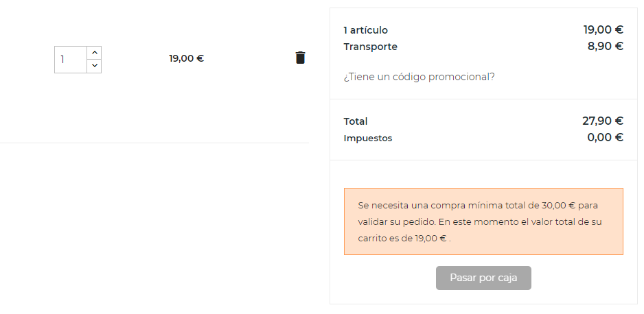This screenshot has width=644, height=314.
Task: Increase quantity with the up arrow
Action: coord(94,52)
